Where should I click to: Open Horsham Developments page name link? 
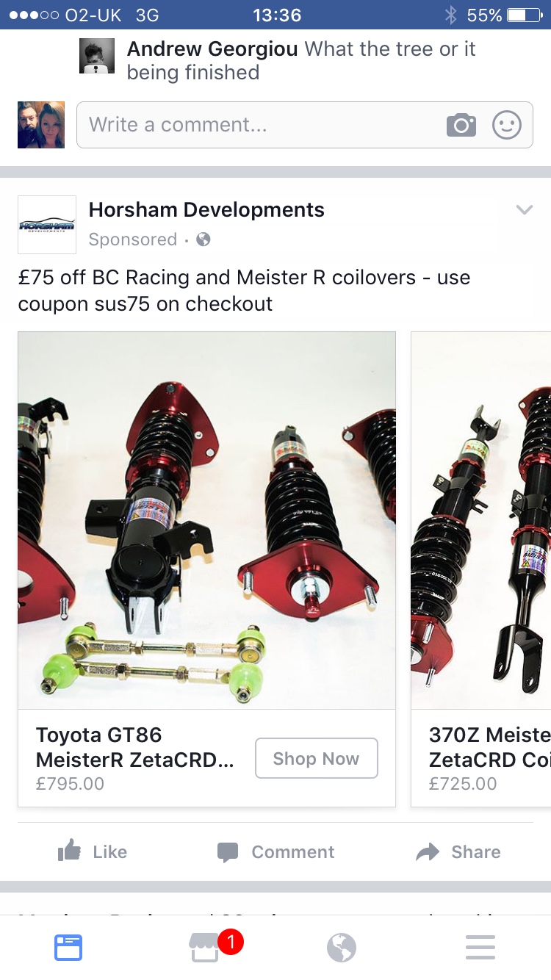[206, 210]
